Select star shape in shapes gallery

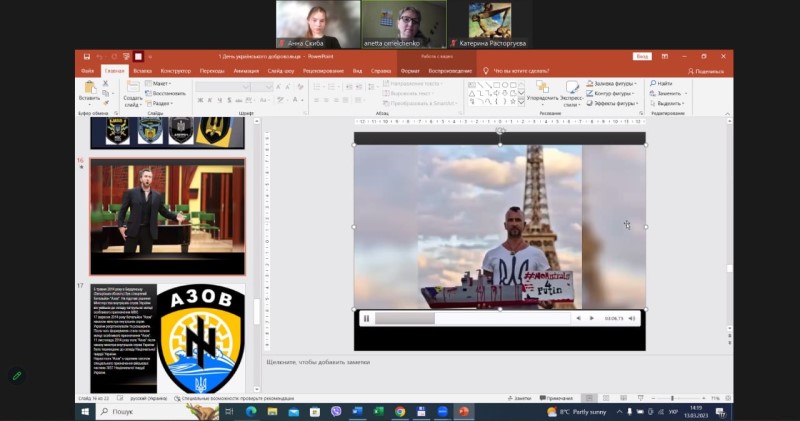513,102
